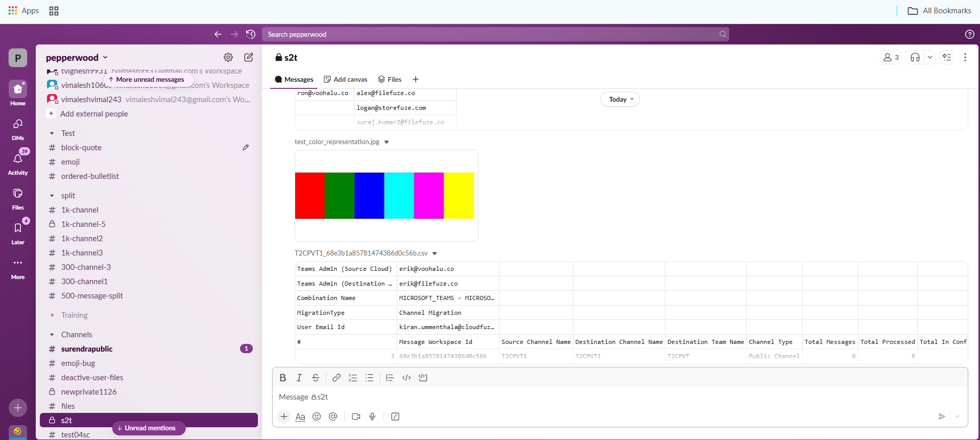980x440 pixels.
Task: Open the emoji picker in composer
Action: [317, 416]
